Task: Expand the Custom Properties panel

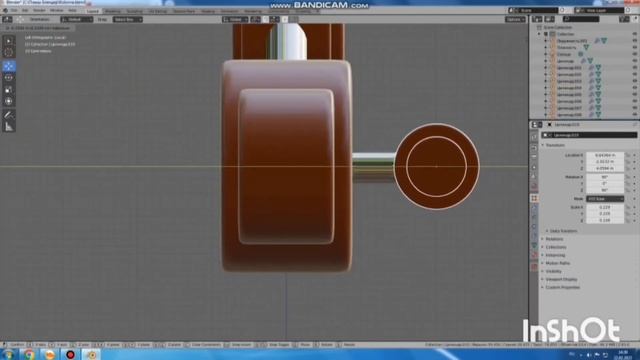Action: (561, 287)
